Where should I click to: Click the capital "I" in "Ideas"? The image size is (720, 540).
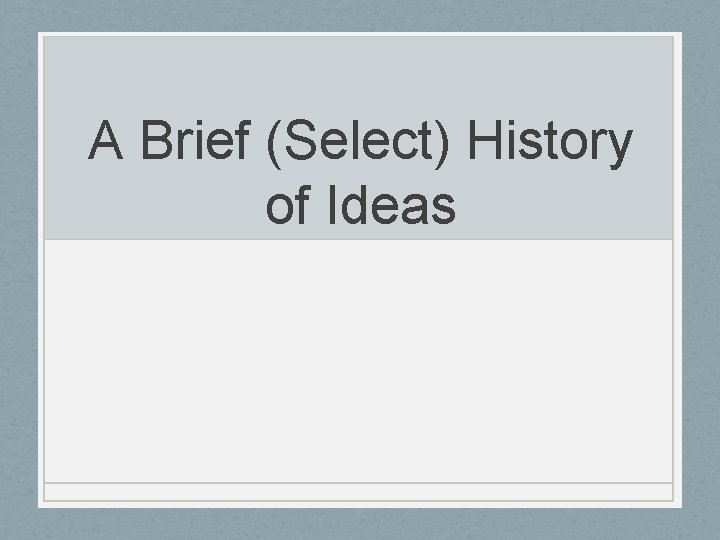point(332,203)
